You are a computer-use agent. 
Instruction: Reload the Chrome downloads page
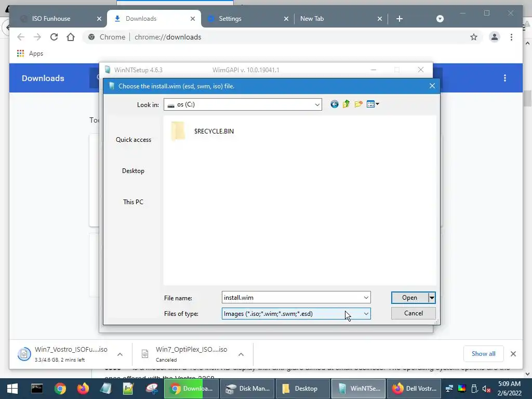[x=54, y=37]
